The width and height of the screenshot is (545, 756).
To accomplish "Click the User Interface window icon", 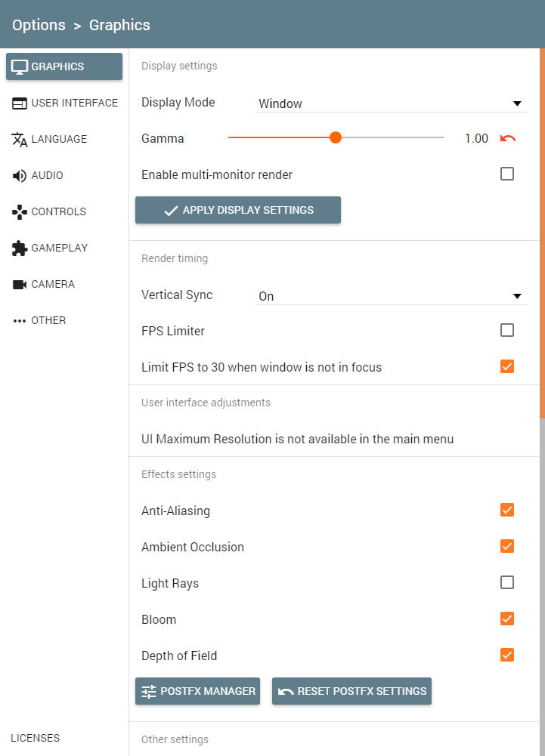I will (x=20, y=103).
